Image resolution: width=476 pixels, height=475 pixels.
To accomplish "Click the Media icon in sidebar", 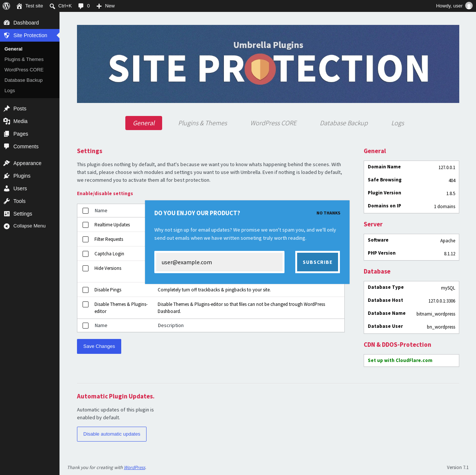I will click(7, 121).
